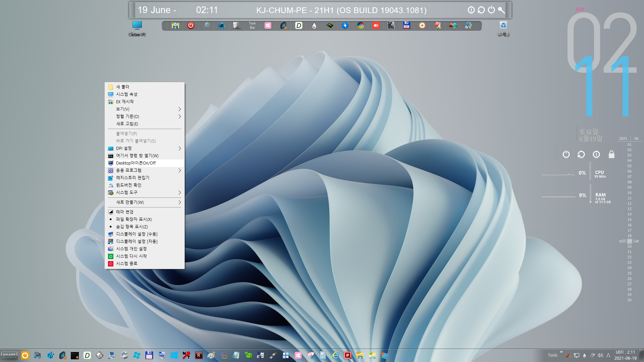Select 윈도버전 확인 in the context menu

145,185
